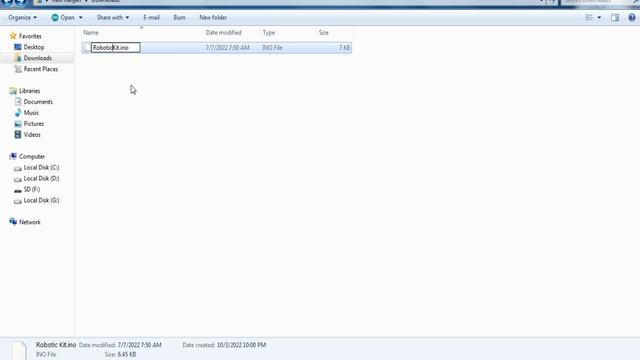
Task: Click file thumbnail in details pane
Action: pyautogui.click(x=19, y=350)
